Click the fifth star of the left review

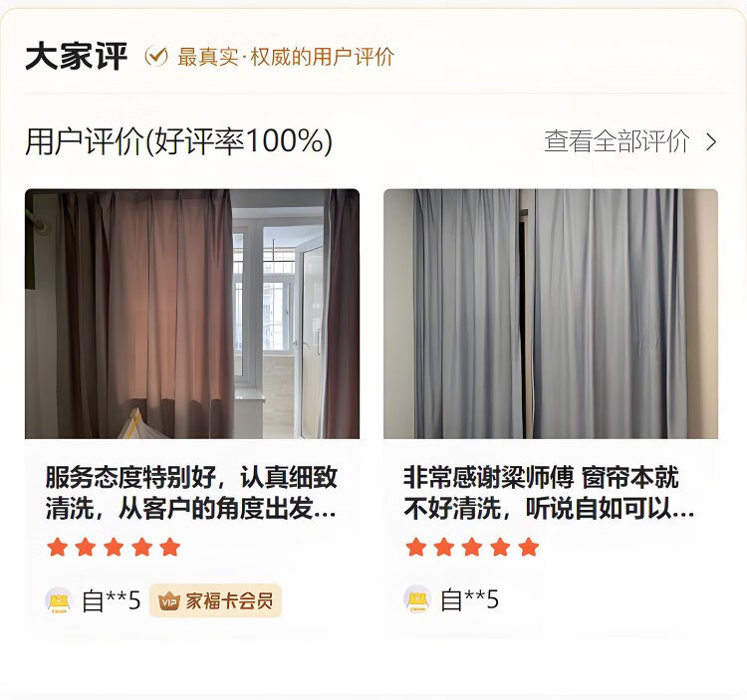(170, 547)
